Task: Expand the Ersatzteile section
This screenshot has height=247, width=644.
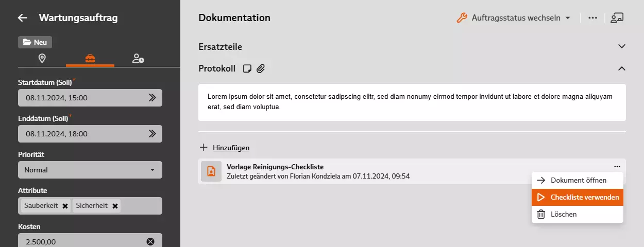Action: [621, 46]
